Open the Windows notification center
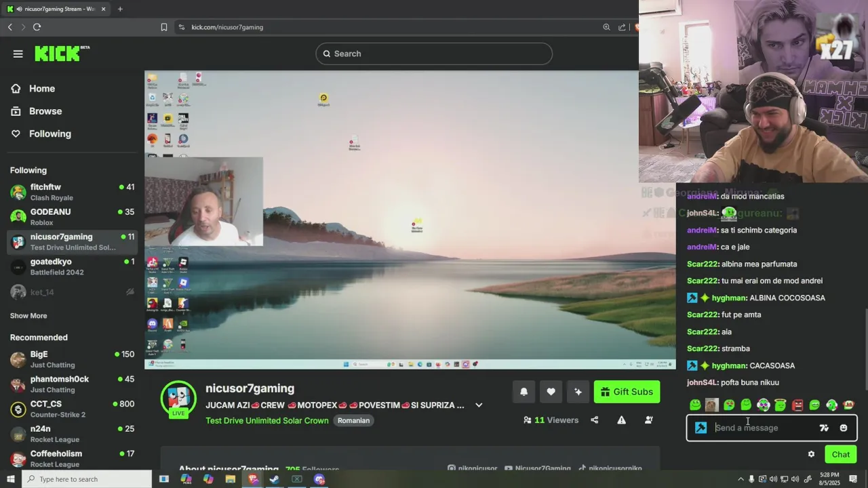 click(x=852, y=479)
